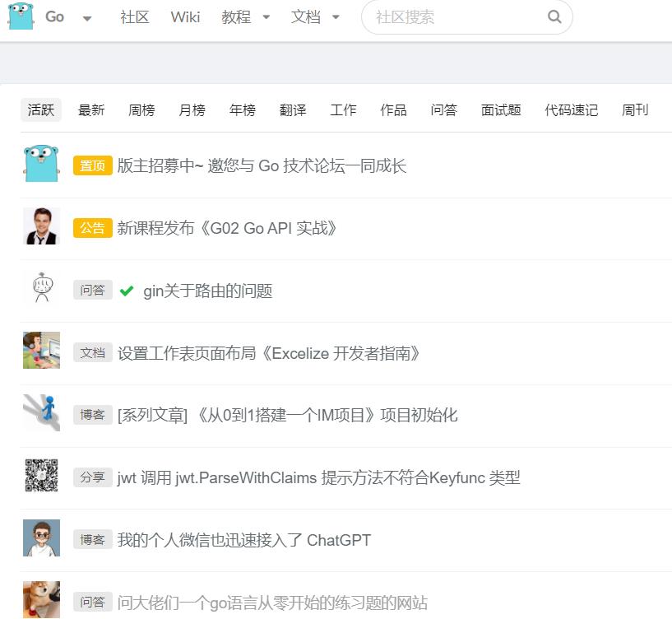Open post 新课程发布《G02 Go API 实战》
Image resolution: width=672 pixels, height=619 pixels.
click(x=227, y=228)
